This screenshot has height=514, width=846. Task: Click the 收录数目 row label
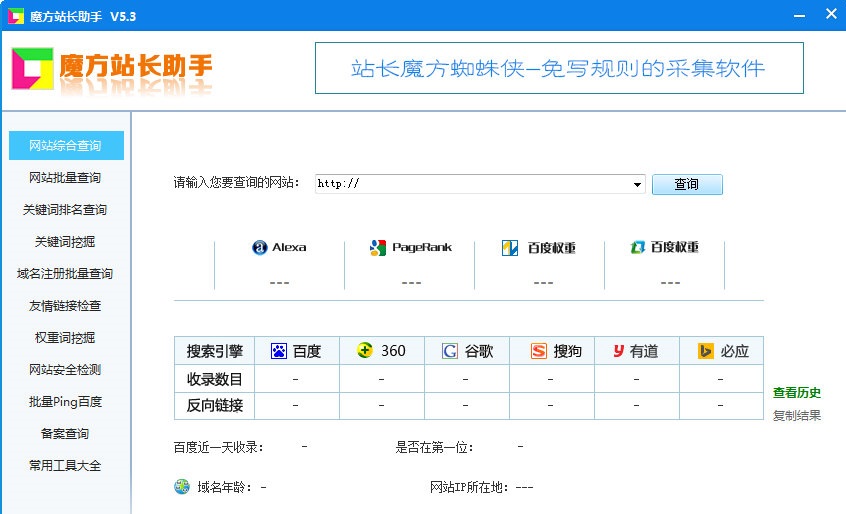click(214, 379)
